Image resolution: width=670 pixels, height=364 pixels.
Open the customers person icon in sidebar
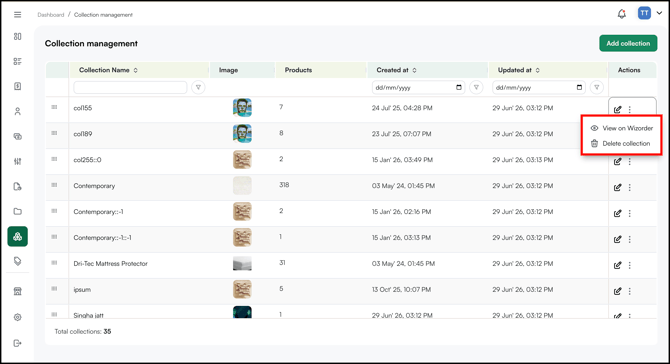(x=18, y=112)
